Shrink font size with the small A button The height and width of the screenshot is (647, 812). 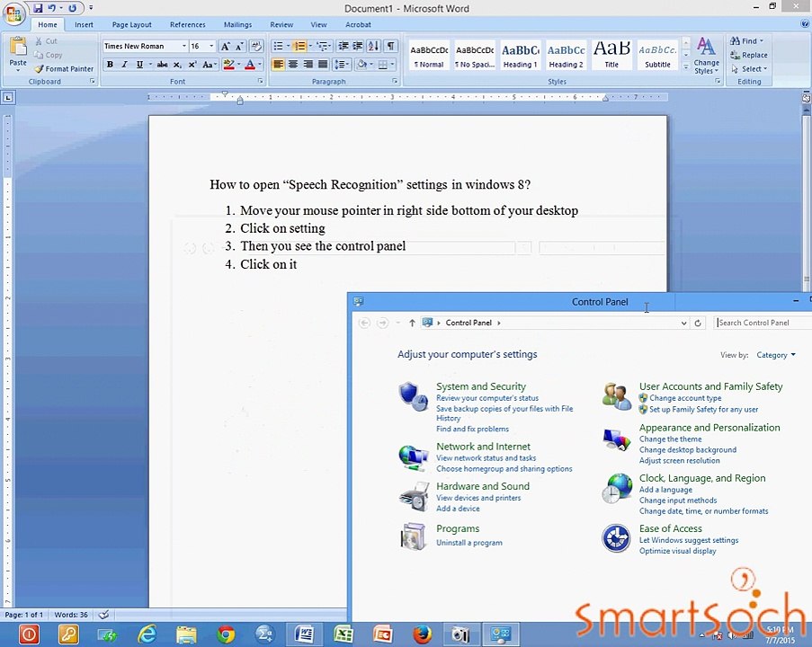[239, 47]
